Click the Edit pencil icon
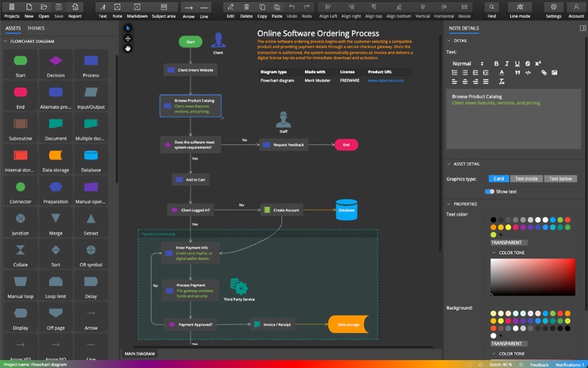This screenshot has height=368, width=588. pyautogui.click(x=231, y=7)
